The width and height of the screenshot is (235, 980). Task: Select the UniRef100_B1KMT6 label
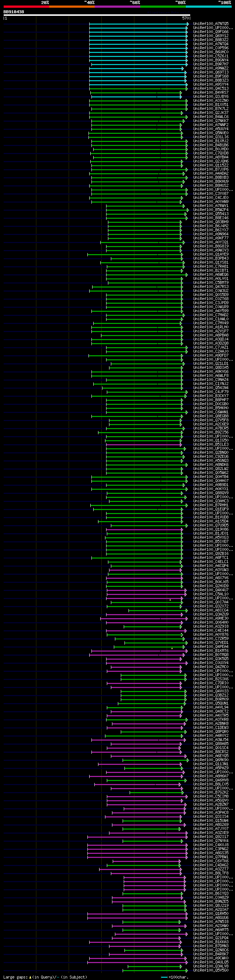[211, 651]
